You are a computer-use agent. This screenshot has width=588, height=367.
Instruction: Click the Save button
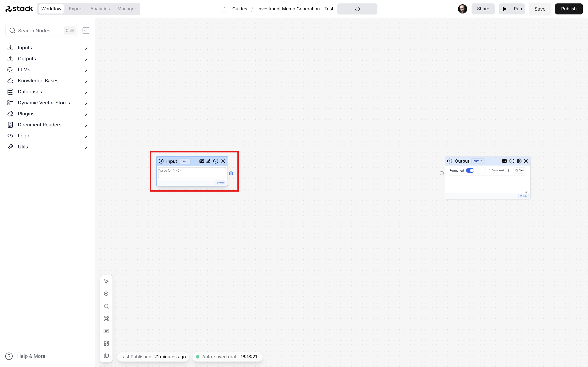[540, 9]
